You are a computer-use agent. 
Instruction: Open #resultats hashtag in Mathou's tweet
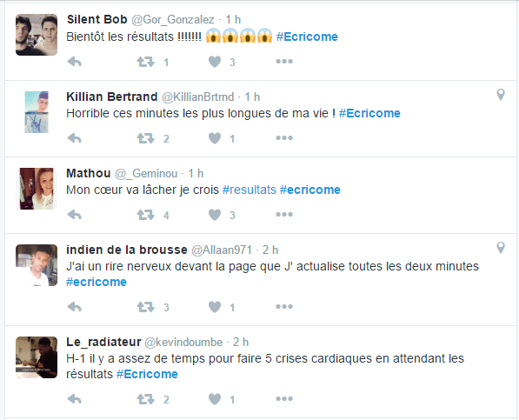250,190
